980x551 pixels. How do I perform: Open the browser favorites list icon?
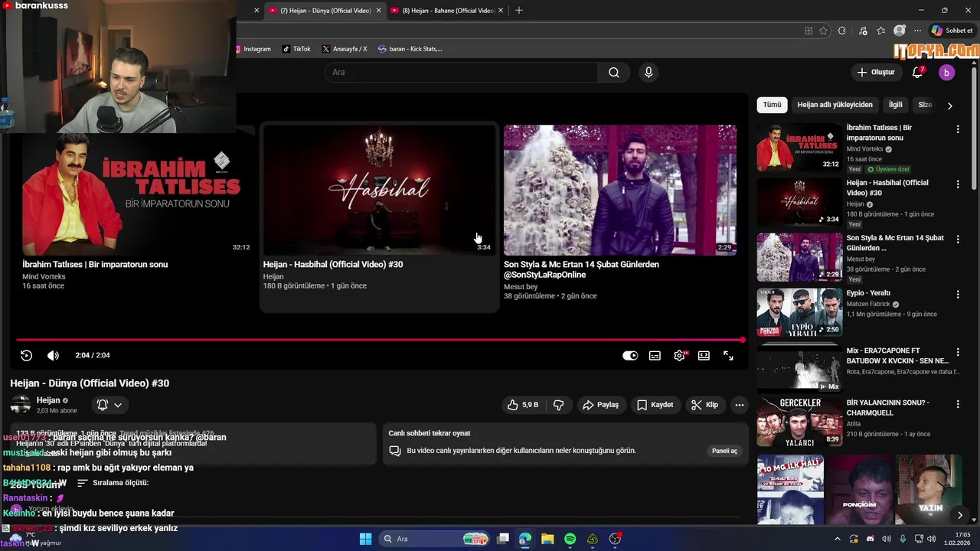pyautogui.click(x=881, y=31)
